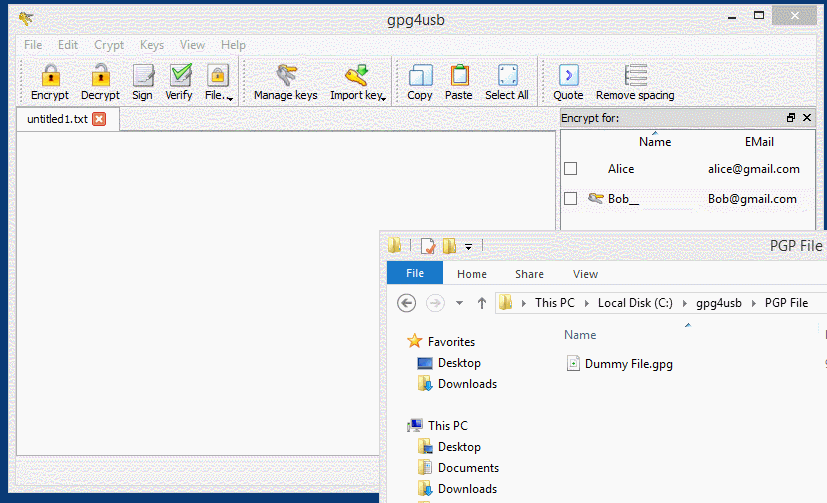The height and width of the screenshot is (503, 827).
Task: Open the Edit menu
Action: [x=68, y=45]
